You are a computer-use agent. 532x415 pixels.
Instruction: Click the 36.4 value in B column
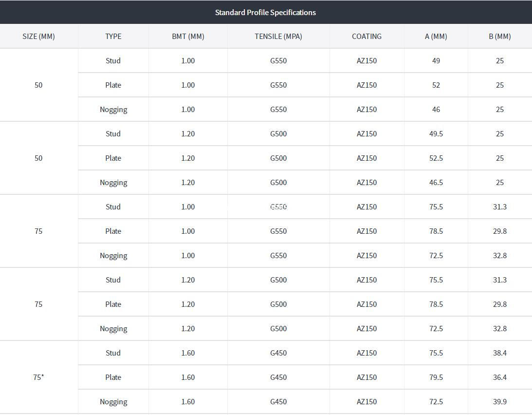500,377
